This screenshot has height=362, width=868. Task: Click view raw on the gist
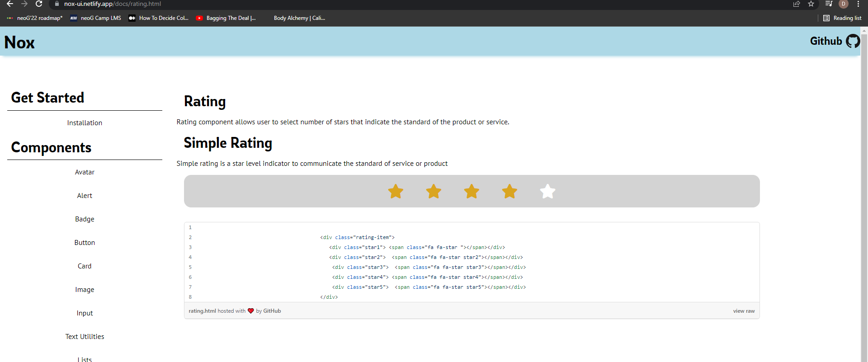pyautogui.click(x=744, y=311)
